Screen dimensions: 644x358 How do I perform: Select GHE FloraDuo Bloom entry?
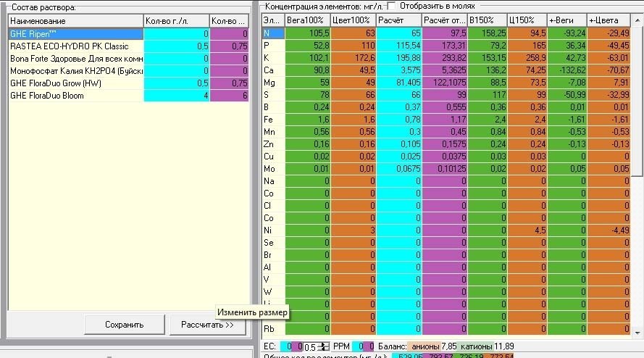(75, 96)
